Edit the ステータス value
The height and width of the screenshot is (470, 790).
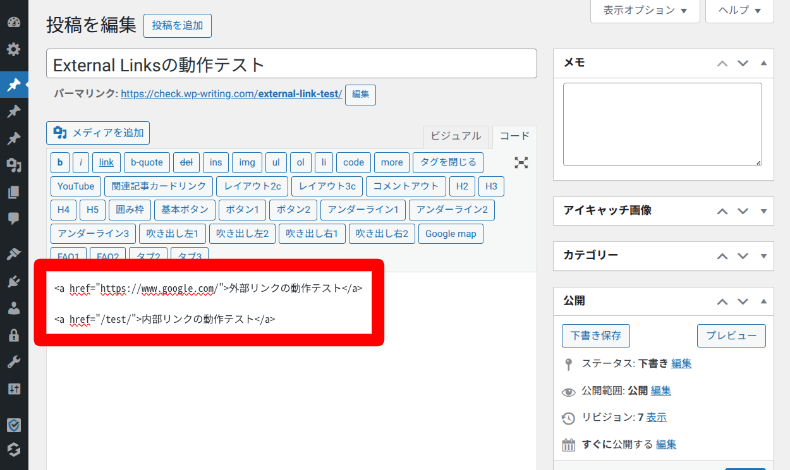pyautogui.click(x=681, y=364)
